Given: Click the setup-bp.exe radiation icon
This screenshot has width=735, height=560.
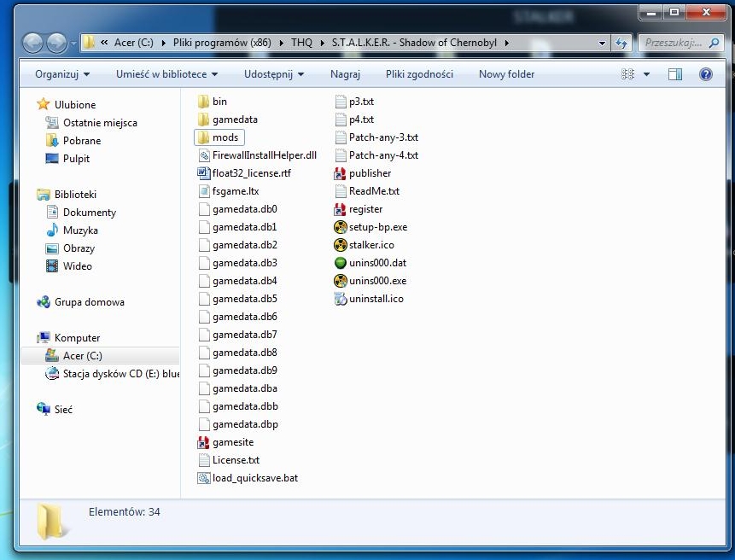Looking at the screenshot, I should coord(341,227).
